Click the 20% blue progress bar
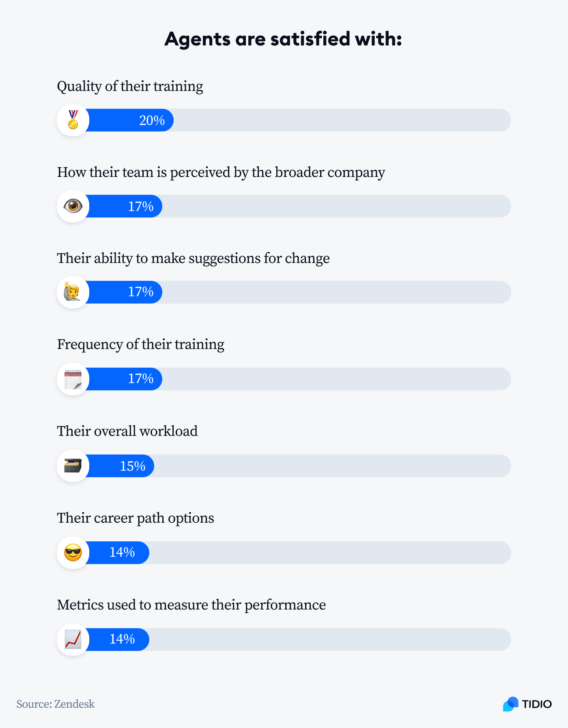This screenshot has height=728, width=568. click(129, 120)
